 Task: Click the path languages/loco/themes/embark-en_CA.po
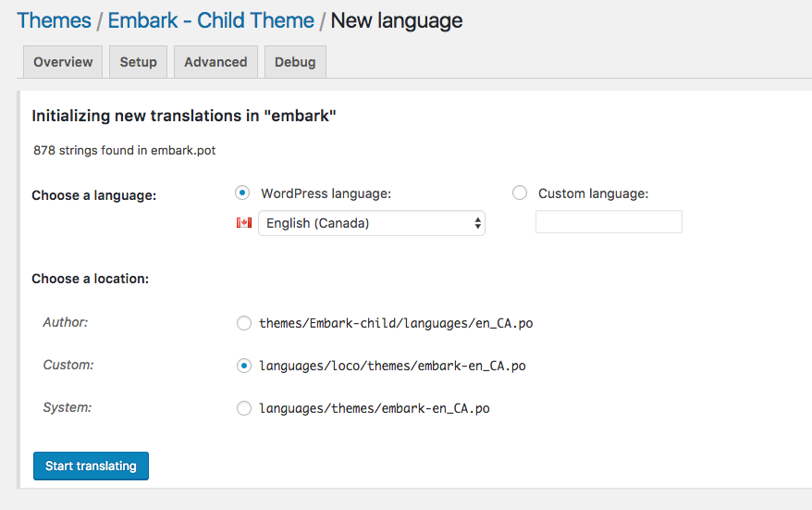pyautogui.click(x=392, y=366)
